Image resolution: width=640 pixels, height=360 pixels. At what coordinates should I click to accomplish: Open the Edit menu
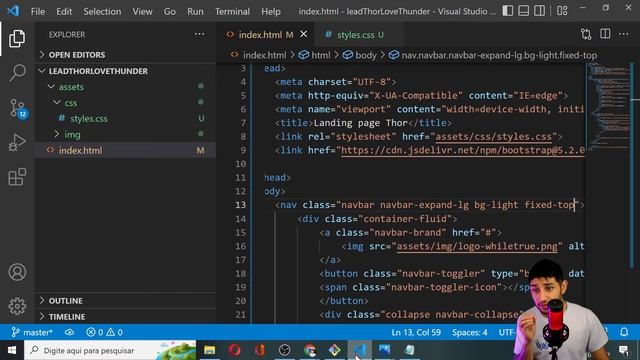tap(64, 11)
